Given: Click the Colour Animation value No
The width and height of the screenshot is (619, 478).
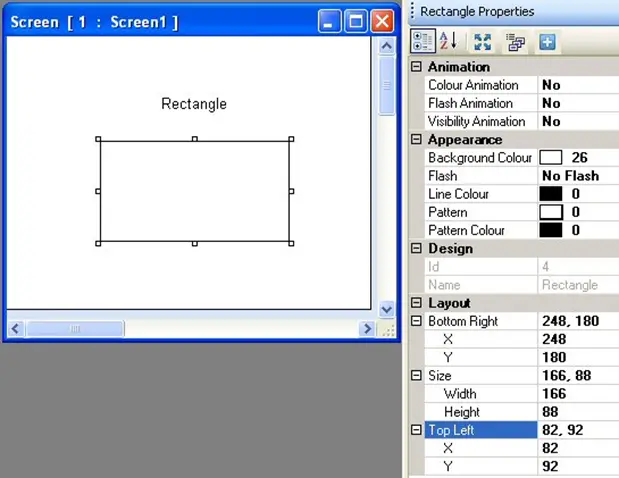Looking at the screenshot, I should [551, 85].
